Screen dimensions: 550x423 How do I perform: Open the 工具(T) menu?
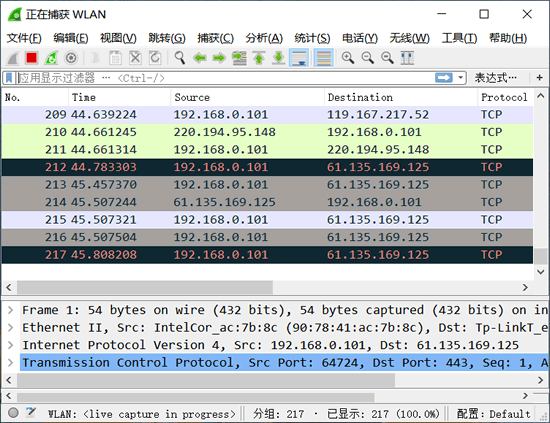pos(459,38)
